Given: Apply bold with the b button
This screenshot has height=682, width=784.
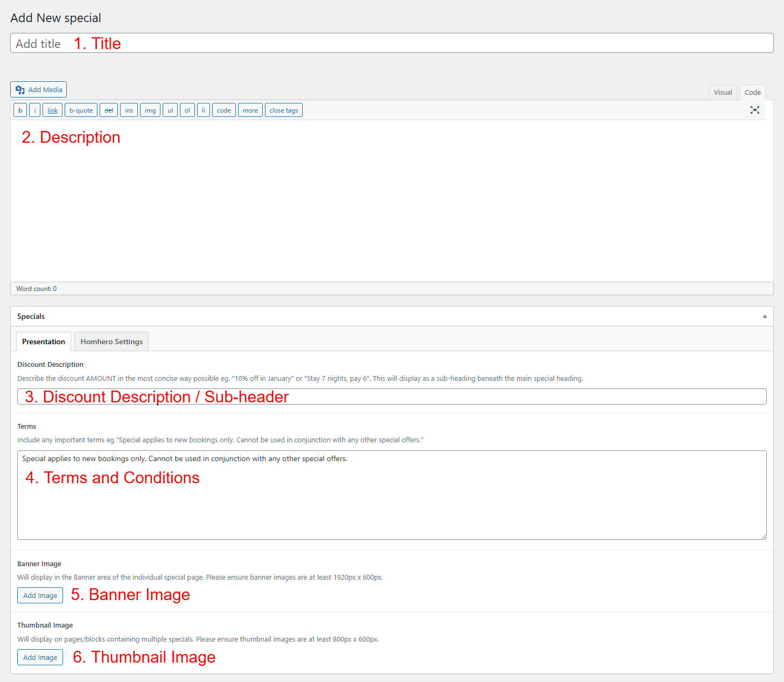Looking at the screenshot, I should point(20,110).
